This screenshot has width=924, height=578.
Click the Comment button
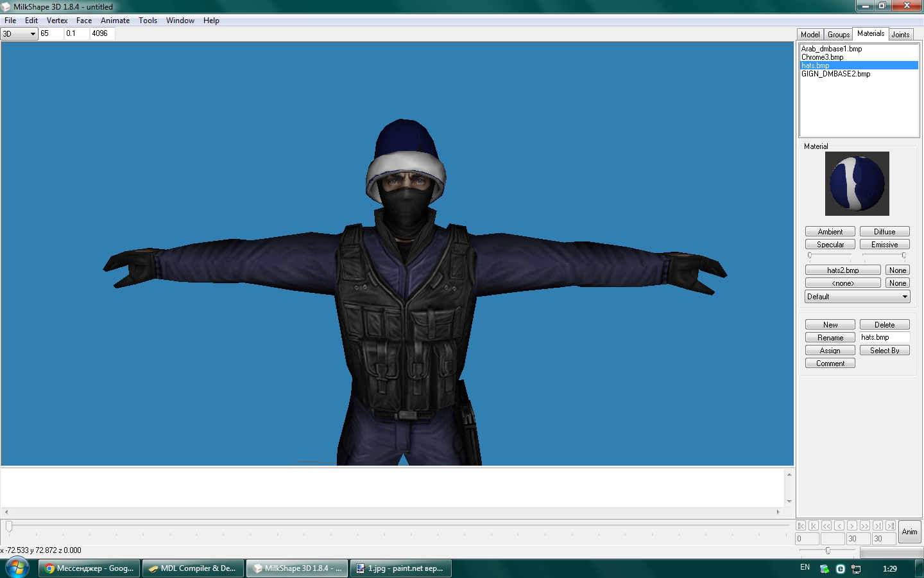(830, 363)
